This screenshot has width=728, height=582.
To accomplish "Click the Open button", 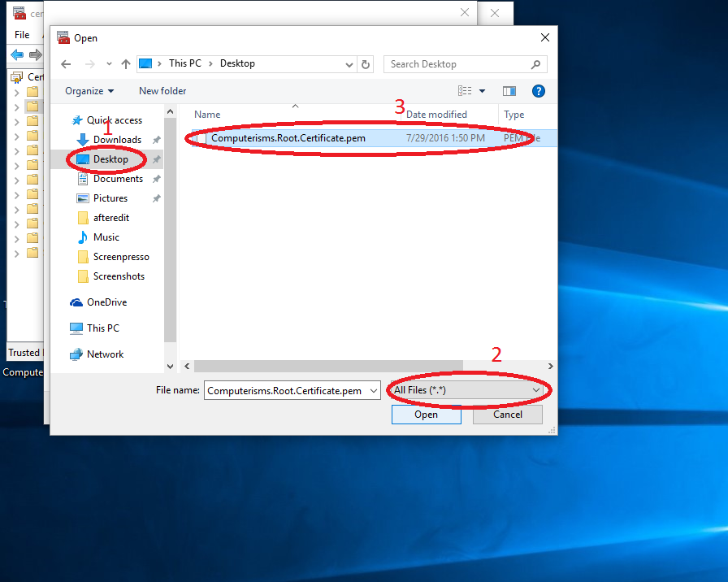I will [427, 415].
